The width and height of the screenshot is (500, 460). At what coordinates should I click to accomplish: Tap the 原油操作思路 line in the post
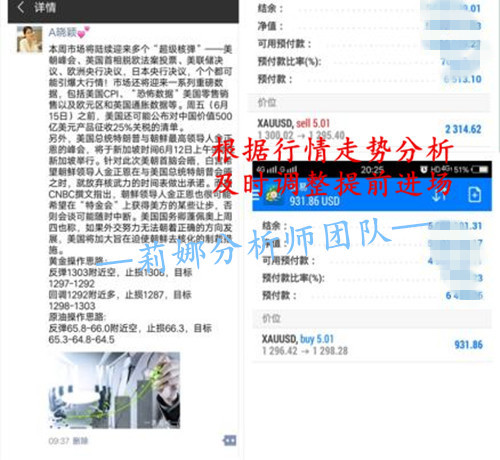pos(77,317)
